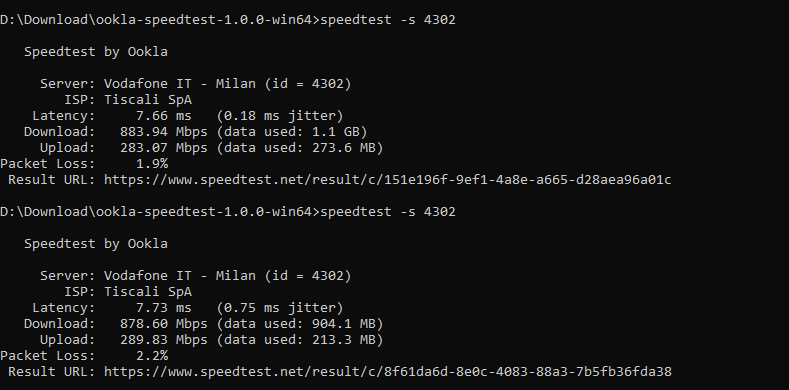
Task: Click the 2.2% packet loss value
Action: [152, 356]
